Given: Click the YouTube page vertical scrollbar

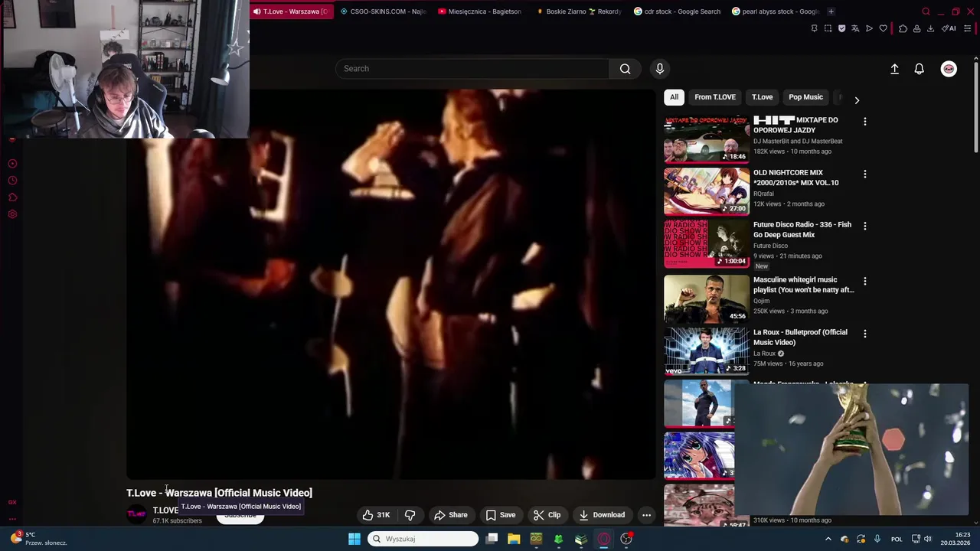Looking at the screenshot, I should (x=976, y=107).
